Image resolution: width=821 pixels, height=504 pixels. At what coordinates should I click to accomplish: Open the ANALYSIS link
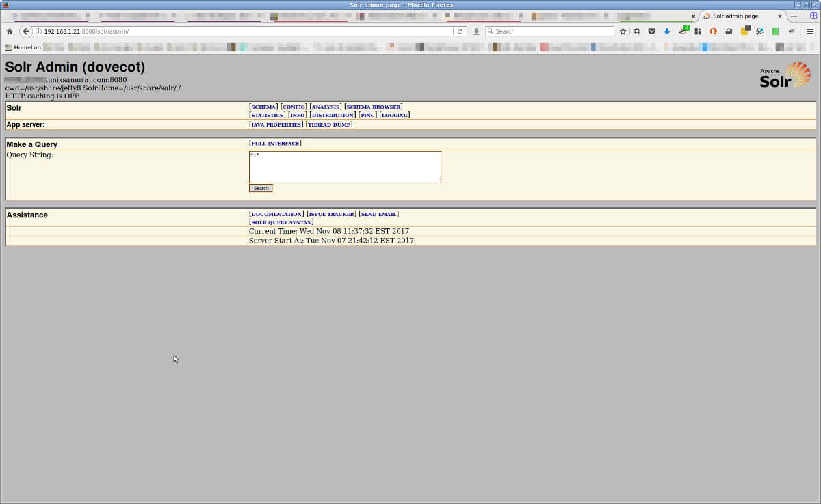(326, 107)
